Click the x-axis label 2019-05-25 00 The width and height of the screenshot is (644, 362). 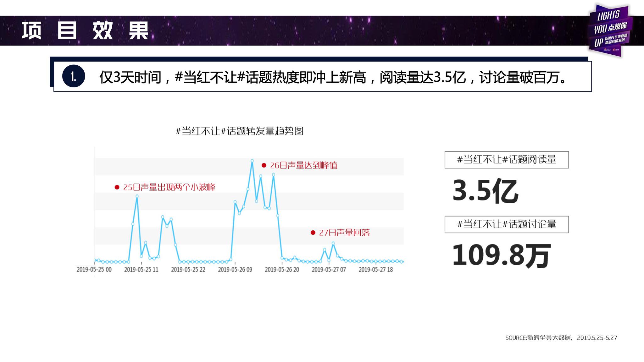pyautogui.click(x=94, y=270)
